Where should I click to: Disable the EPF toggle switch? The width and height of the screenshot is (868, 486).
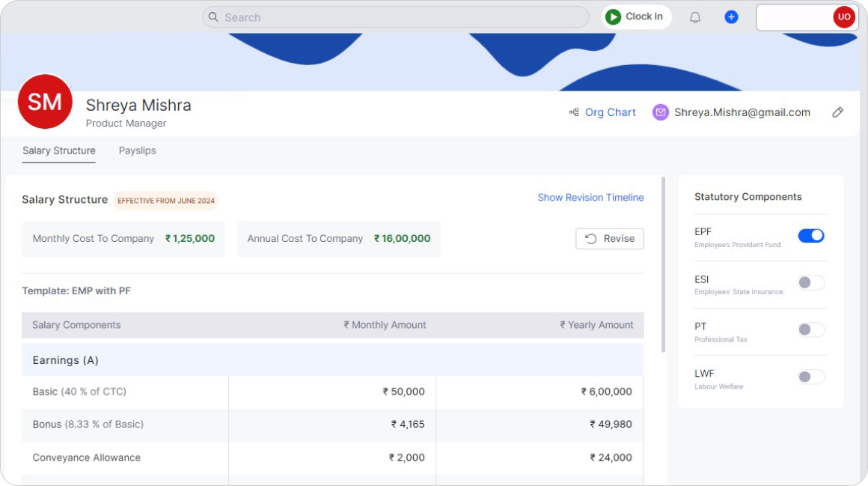pos(811,236)
